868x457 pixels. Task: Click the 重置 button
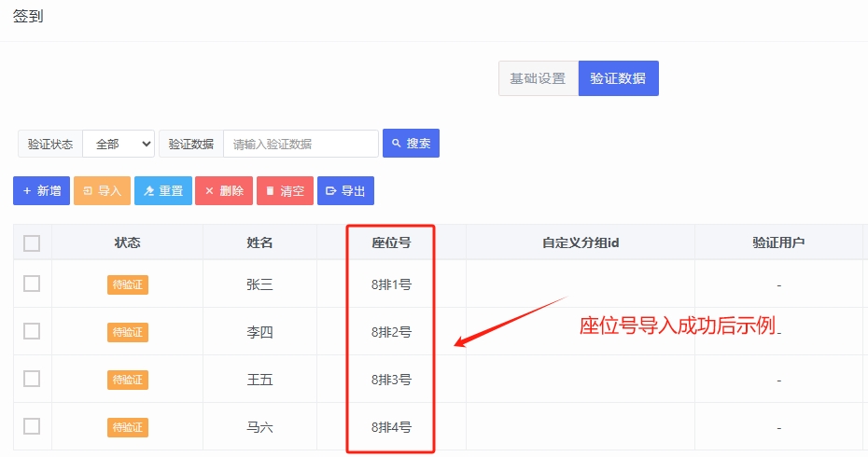[163, 191]
